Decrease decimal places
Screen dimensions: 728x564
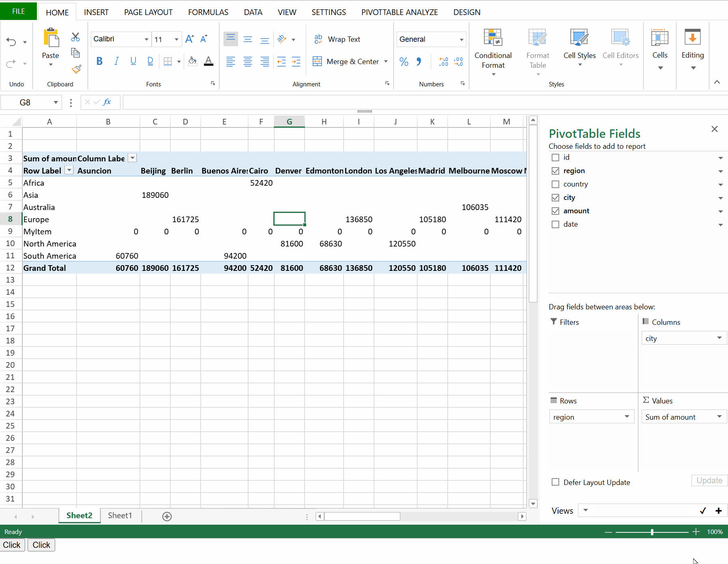pyautogui.click(x=458, y=62)
